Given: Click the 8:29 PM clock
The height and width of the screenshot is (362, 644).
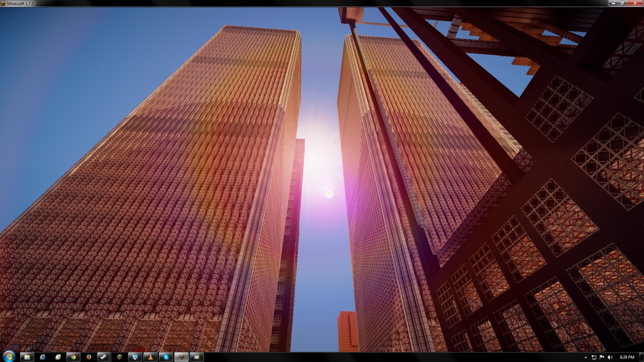Looking at the screenshot, I should (x=626, y=357).
